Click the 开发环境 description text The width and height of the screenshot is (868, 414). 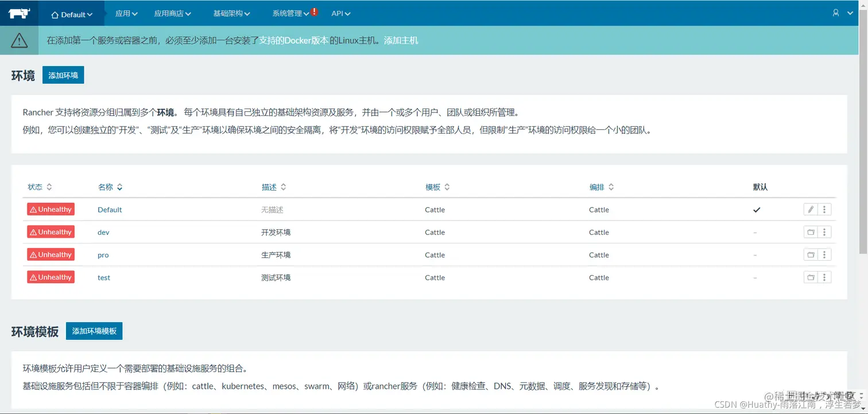click(276, 232)
